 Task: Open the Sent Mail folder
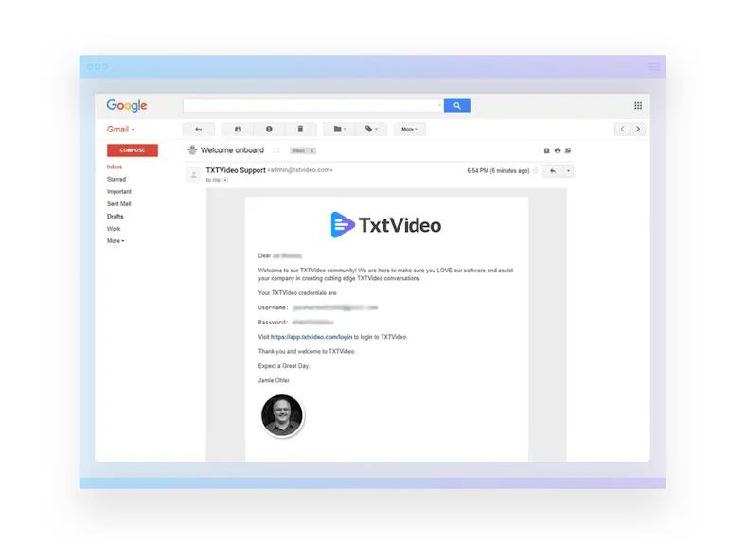119,204
